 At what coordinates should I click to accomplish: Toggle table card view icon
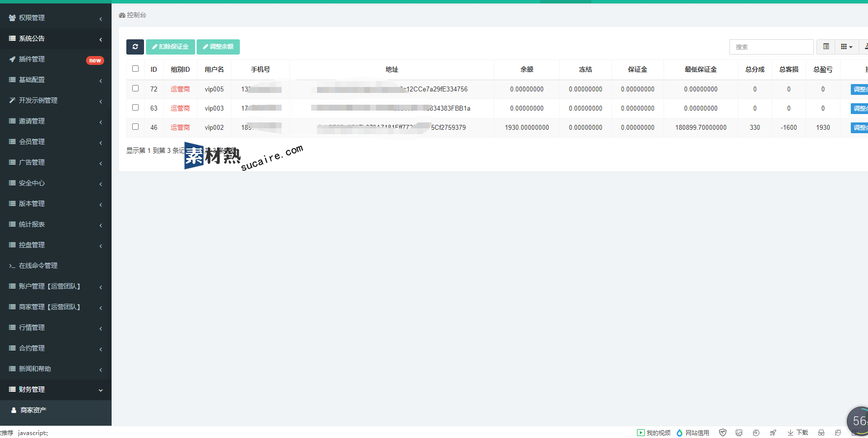pyautogui.click(x=826, y=47)
